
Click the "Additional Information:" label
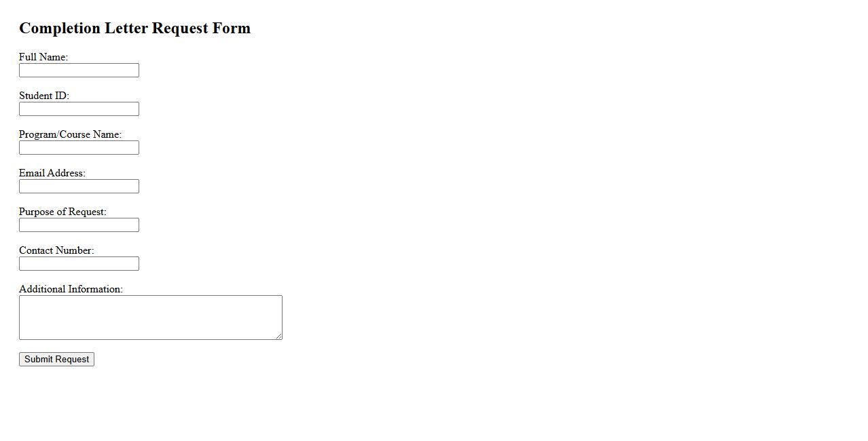tap(71, 289)
